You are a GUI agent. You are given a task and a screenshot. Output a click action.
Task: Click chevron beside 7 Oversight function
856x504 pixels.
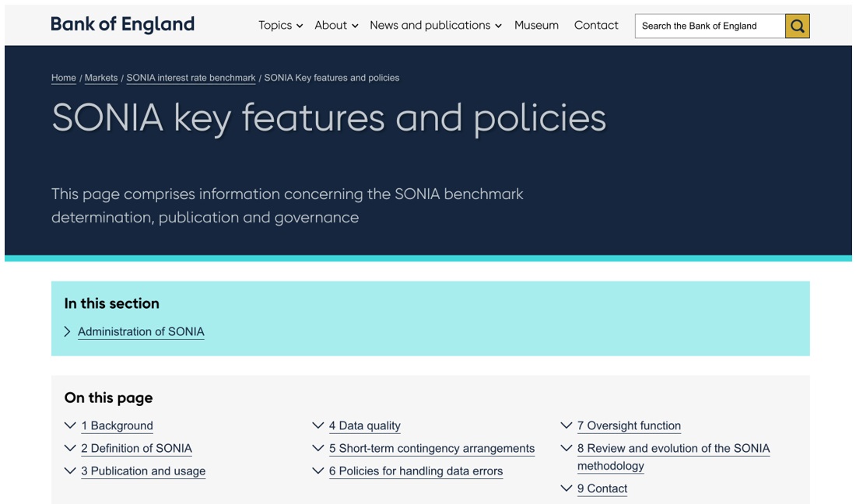tap(566, 425)
